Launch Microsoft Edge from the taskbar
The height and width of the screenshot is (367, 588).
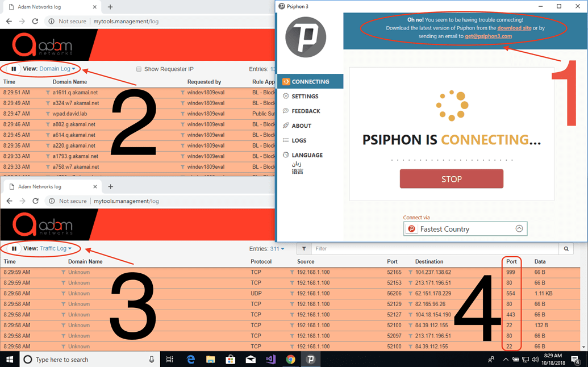[x=191, y=360]
